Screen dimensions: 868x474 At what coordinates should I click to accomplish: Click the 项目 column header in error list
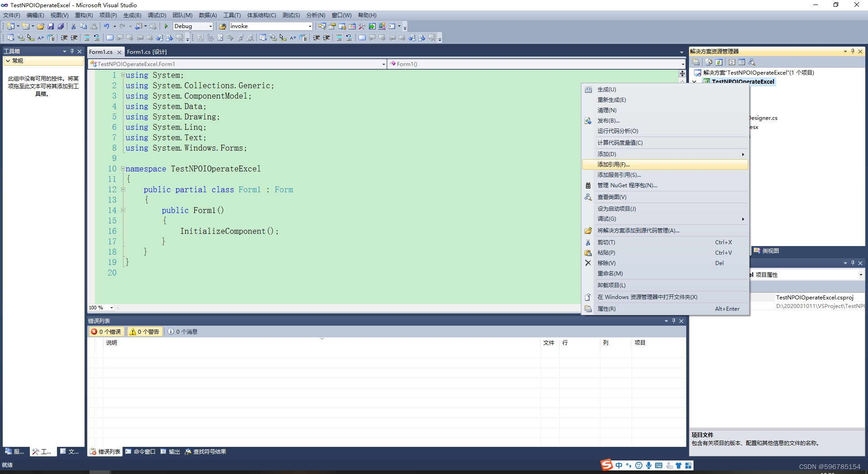tap(658, 343)
